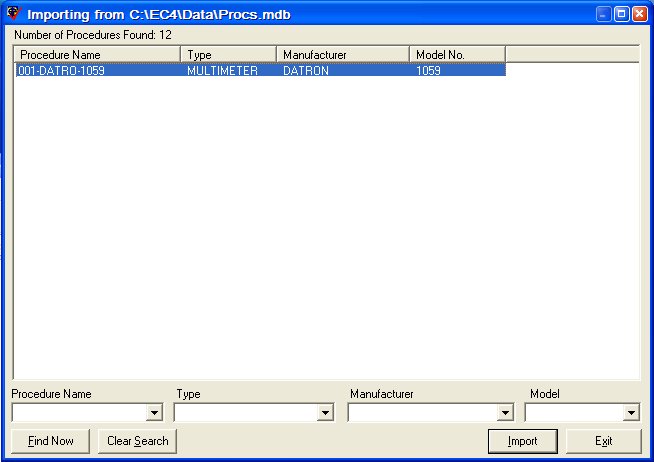Close the Importing window
The image size is (654, 462).
click(639, 15)
